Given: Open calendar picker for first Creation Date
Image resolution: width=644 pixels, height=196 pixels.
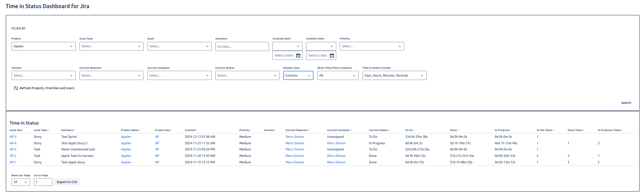Looking at the screenshot, I should (298, 55).
